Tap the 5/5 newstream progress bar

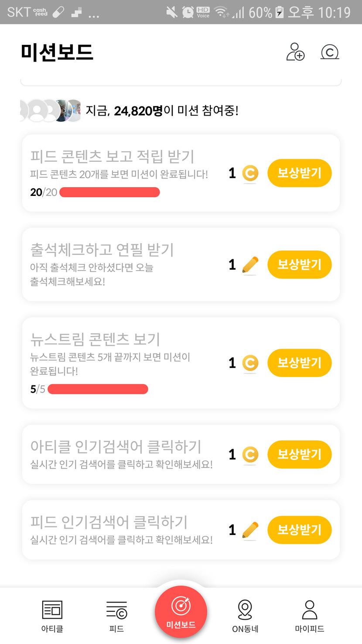coord(98,389)
